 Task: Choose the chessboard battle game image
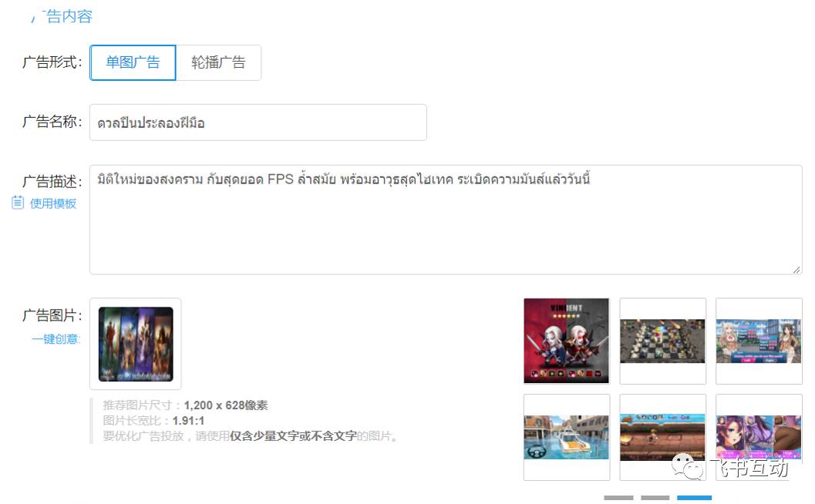coord(662,341)
